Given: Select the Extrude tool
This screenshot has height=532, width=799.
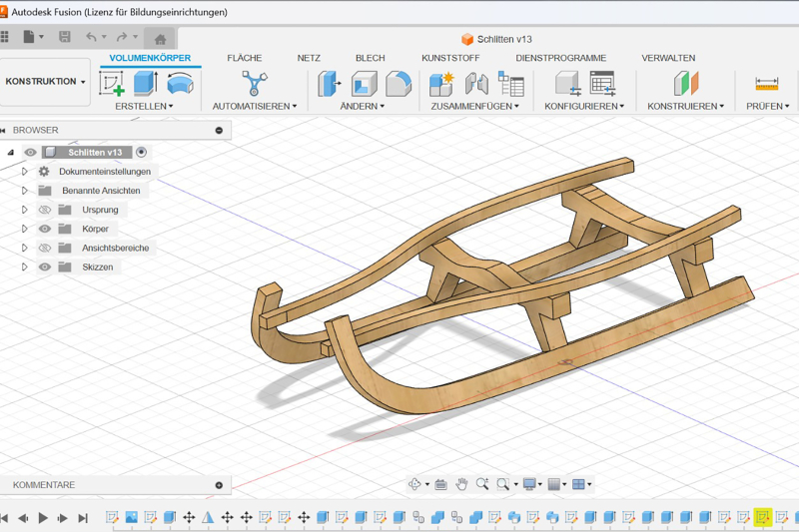Looking at the screenshot, I should pos(146,84).
